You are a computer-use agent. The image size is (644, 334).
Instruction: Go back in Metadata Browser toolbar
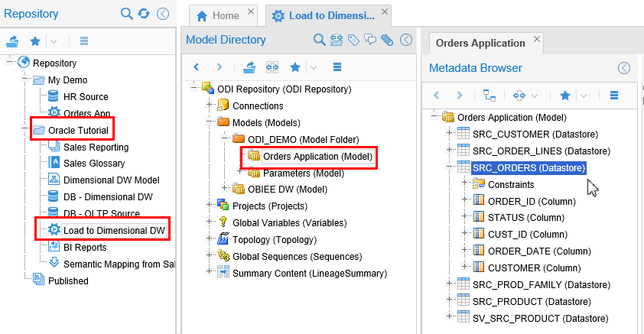(436, 96)
